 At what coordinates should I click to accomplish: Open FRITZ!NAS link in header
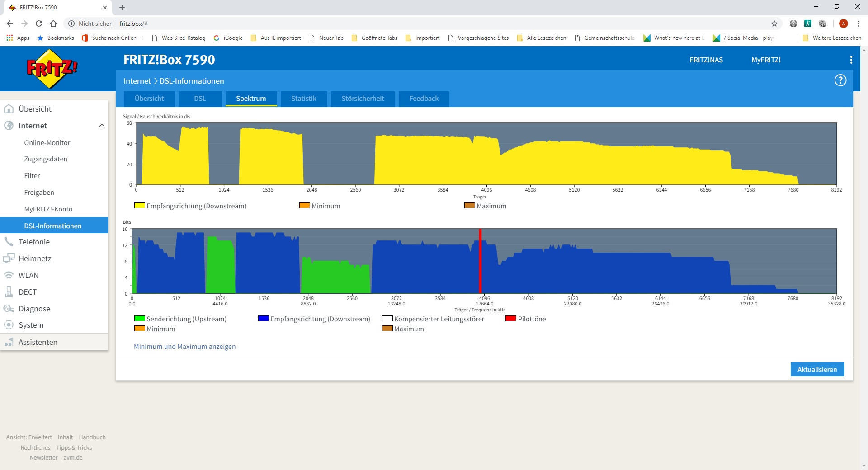(x=706, y=60)
